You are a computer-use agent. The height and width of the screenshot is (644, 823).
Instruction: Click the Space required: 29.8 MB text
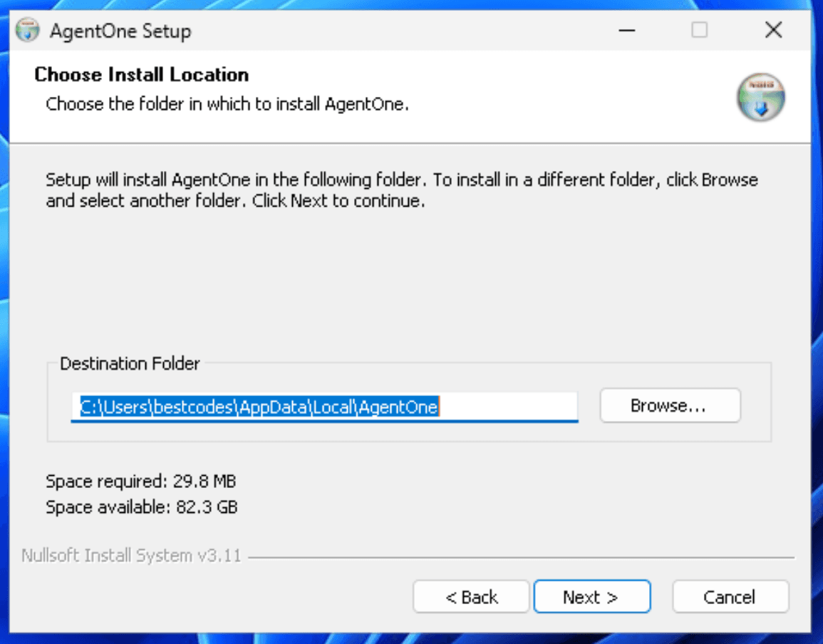tap(140, 482)
